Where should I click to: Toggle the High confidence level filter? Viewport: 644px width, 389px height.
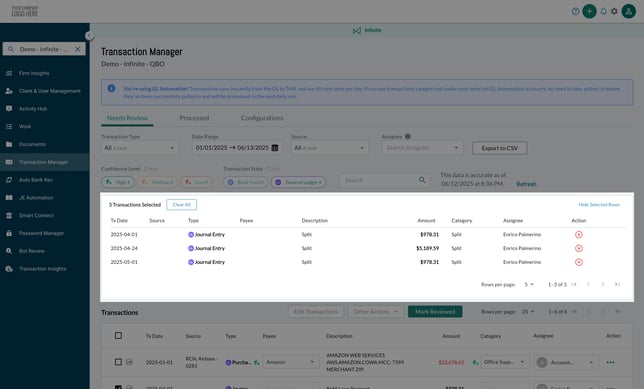coord(117,182)
